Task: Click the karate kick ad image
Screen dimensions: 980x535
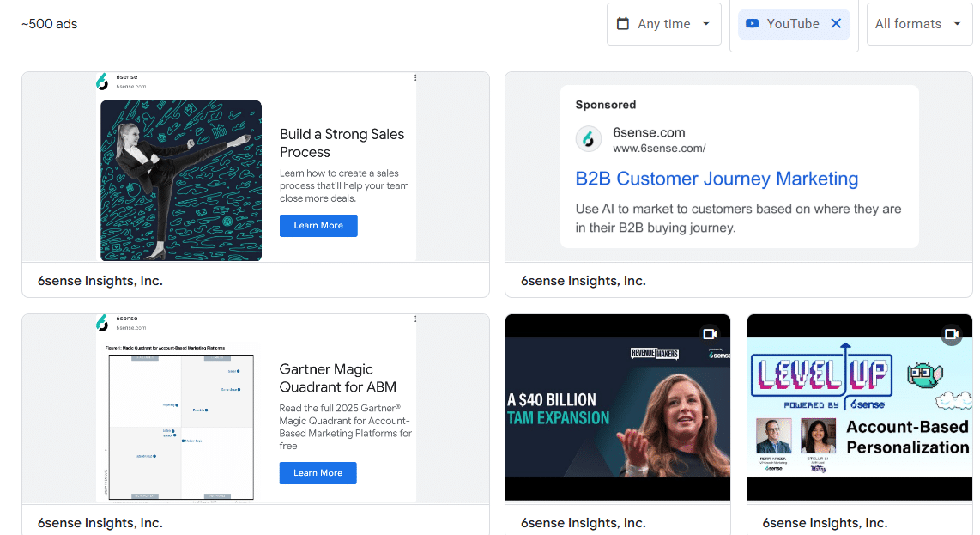Action: (x=180, y=180)
